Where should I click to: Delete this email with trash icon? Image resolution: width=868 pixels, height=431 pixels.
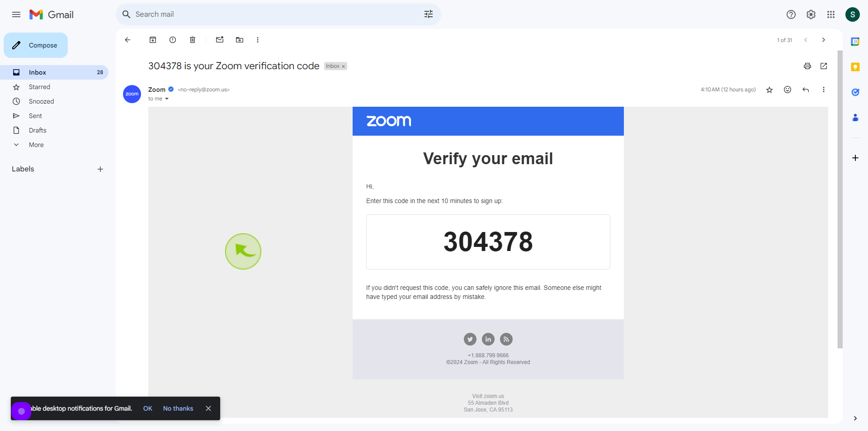pyautogui.click(x=193, y=40)
